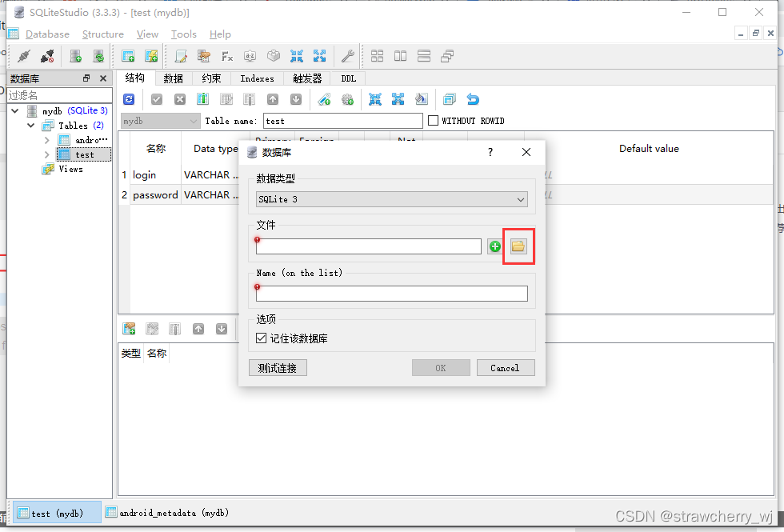Open the Database menu

pos(47,34)
